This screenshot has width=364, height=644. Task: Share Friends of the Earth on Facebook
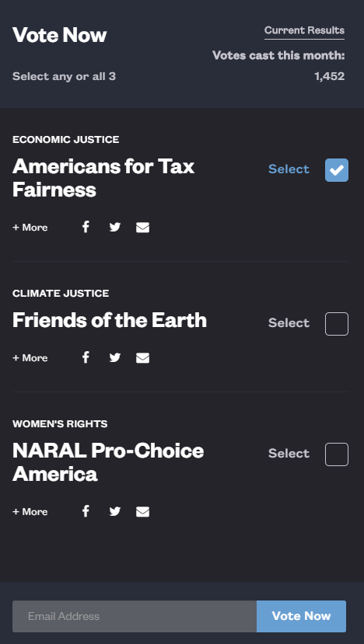[86, 357]
